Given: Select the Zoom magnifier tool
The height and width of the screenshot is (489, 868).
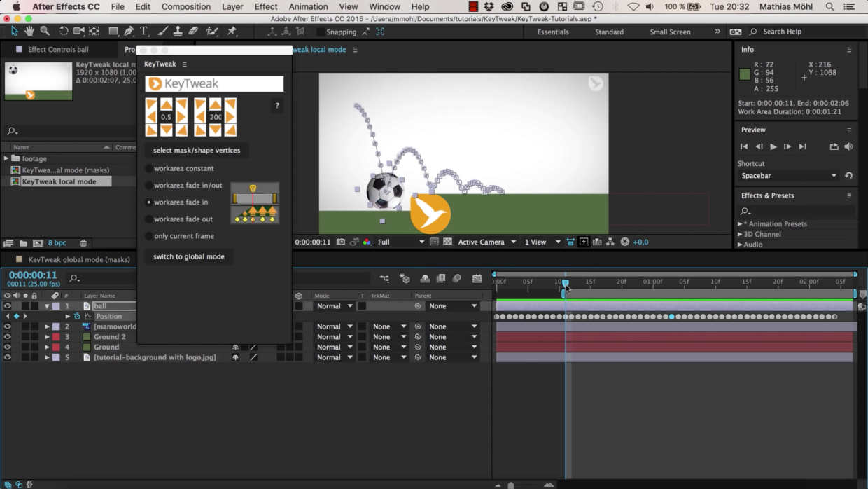Looking at the screenshot, I should pyautogui.click(x=45, y=32).
